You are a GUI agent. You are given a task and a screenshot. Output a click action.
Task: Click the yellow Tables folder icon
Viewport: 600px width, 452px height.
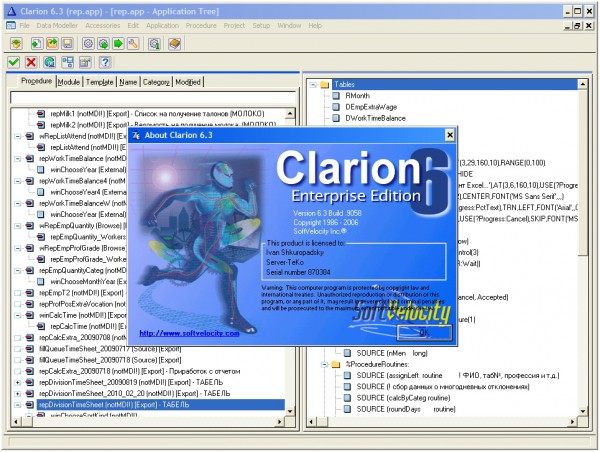coord(325,85)
